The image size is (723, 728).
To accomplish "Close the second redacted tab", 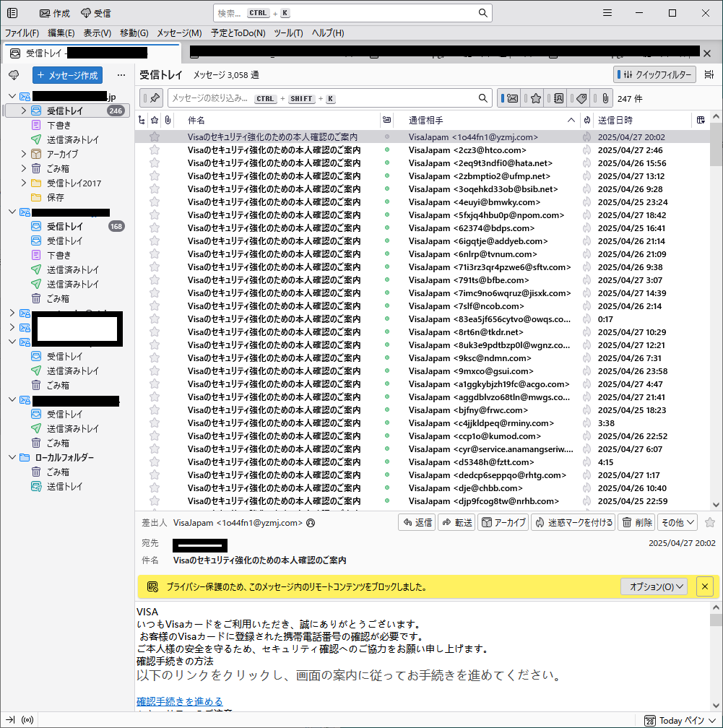I will point(707,53).
